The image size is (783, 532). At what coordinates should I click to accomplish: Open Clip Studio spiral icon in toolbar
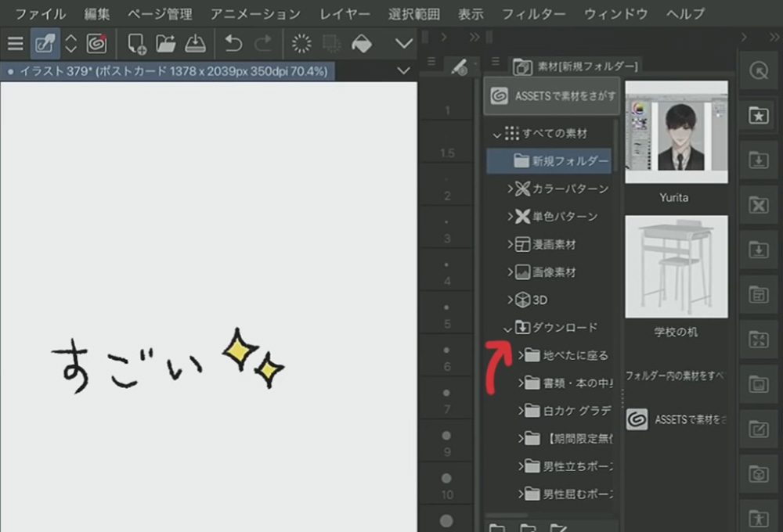click(96, 44)
